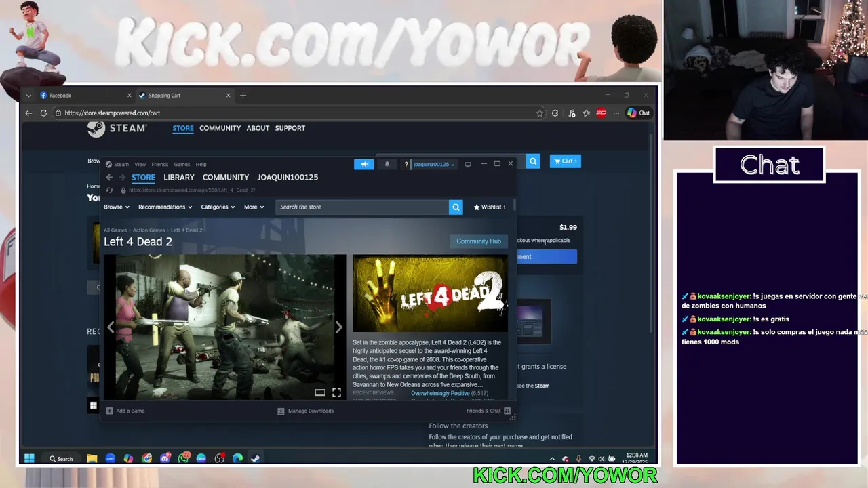Open the browser tab list chevron
868x488 pixels.
coord(28,96)
